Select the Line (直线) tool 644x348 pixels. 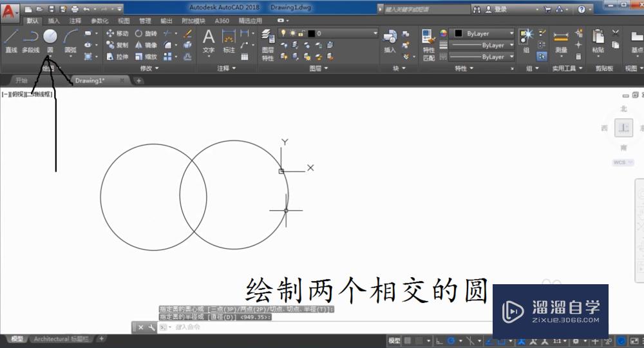click(11, 41)
